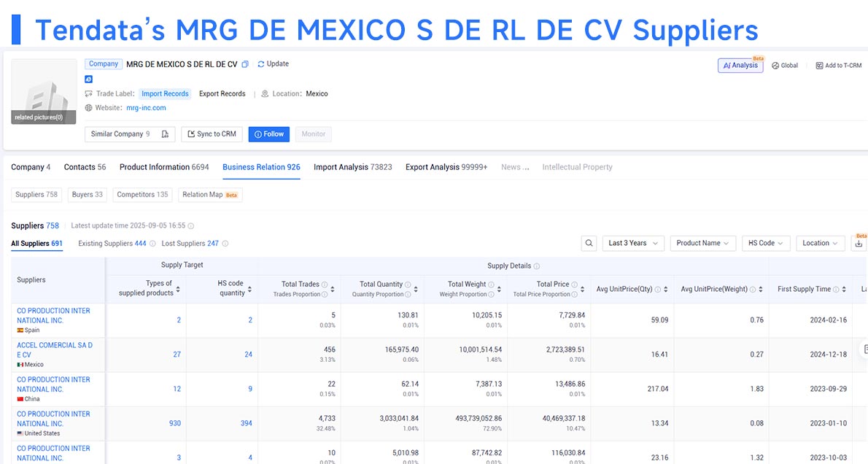Image resolution: width=868 pixels, height=464 pixels.
Task: Sort by Avg UnitPrice(Weight)
Action: tap(761, 290)
